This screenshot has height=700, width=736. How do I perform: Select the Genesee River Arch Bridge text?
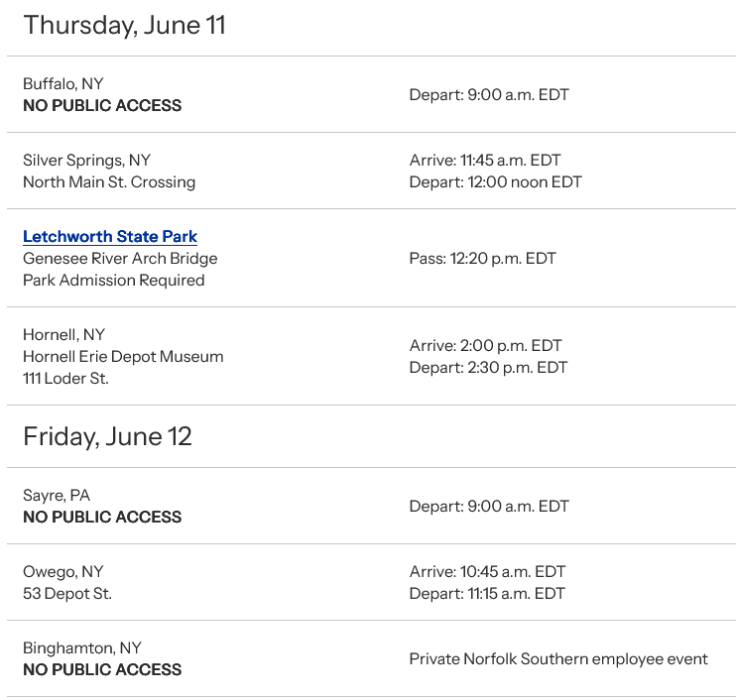pos(120,259)
